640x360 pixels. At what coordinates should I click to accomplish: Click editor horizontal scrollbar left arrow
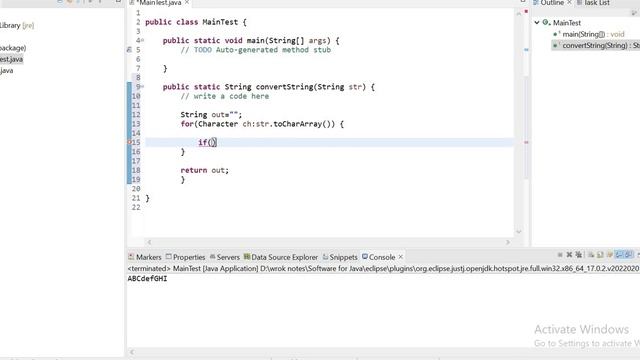click(149, 242)
